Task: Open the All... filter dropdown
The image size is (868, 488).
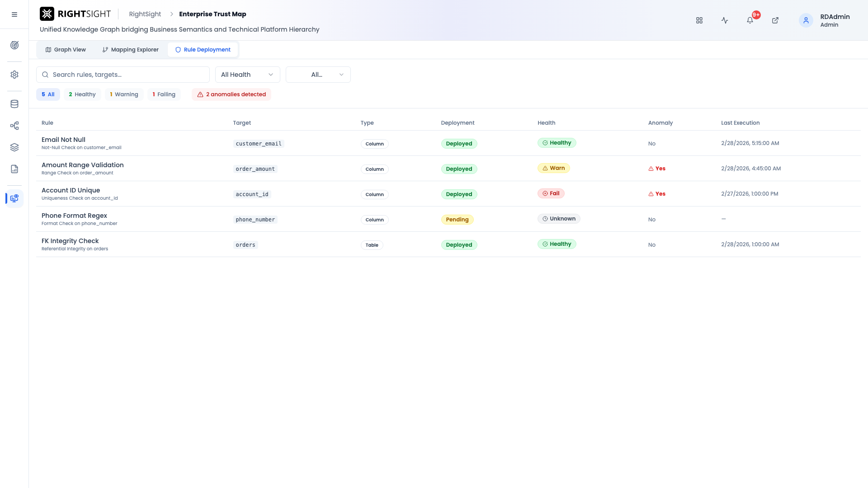Action: 318,75
